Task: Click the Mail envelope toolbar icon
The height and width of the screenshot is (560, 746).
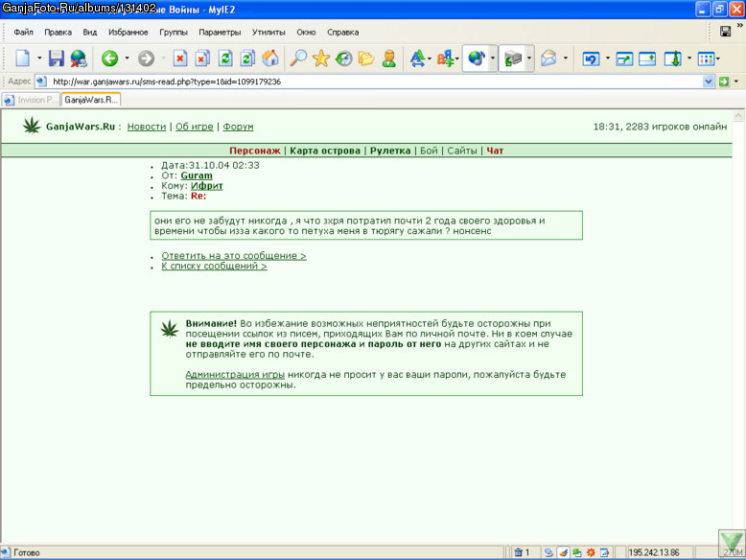Action: 548,58
